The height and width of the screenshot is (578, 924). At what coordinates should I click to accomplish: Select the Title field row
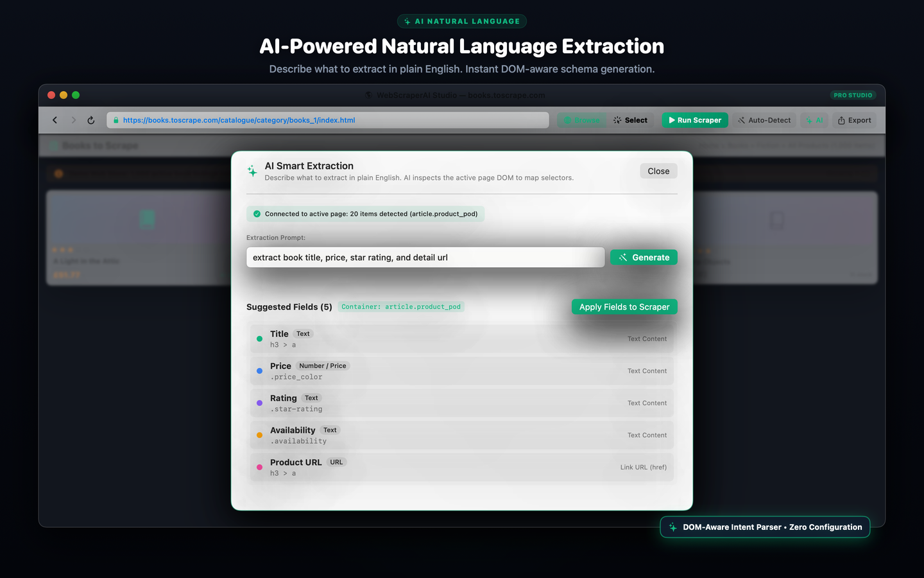(x=462, y=339)
